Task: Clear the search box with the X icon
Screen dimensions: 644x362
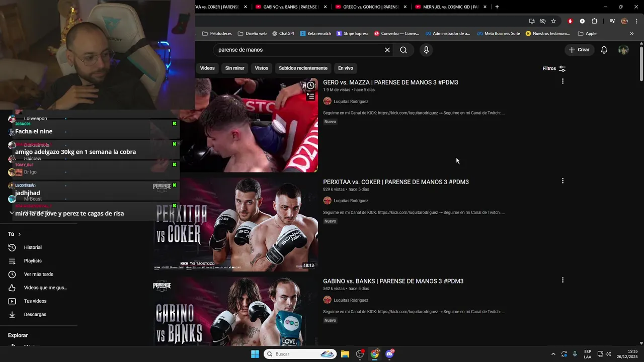Action: click(x=387, y=50)
